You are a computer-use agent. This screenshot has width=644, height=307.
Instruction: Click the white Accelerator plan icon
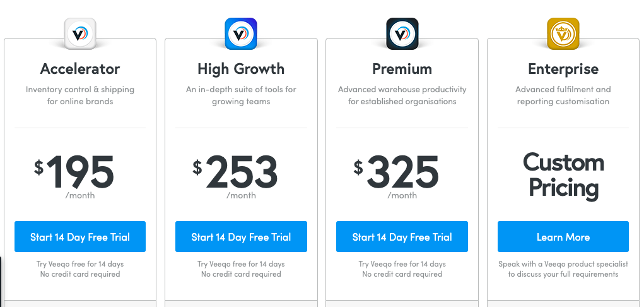pyautogui.click(x=80, y=33)
